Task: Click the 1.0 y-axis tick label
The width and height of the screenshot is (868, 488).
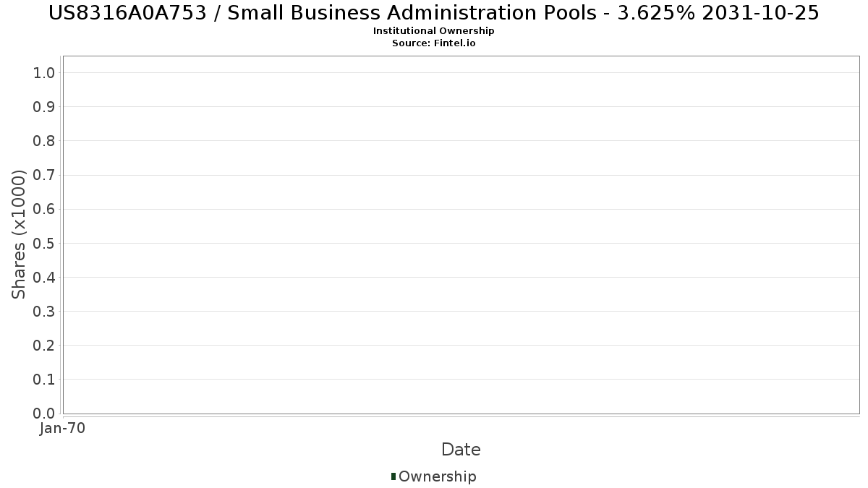Action: [x=44, y=72]
